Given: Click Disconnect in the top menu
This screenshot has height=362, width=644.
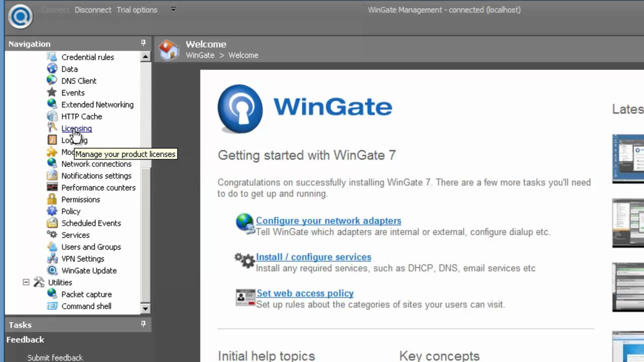Looking at the screenshot, I should pyautogui.click(x=93, y=10).
